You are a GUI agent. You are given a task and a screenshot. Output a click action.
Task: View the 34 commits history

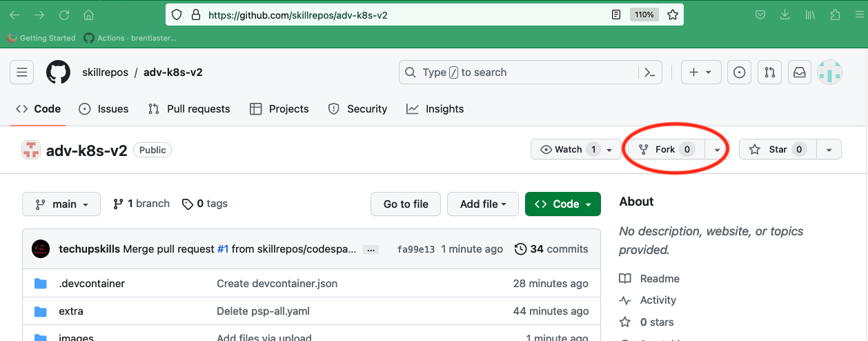click(x=551, y=249)
